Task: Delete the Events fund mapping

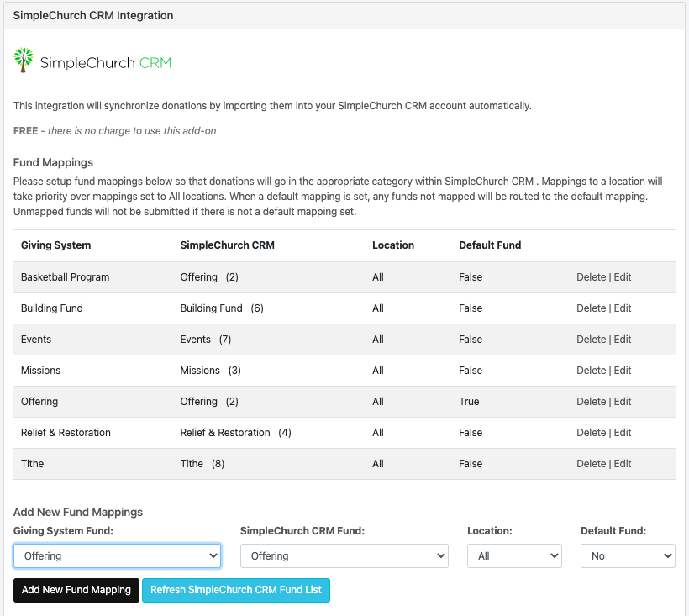Action: click(x=591, y=340)
